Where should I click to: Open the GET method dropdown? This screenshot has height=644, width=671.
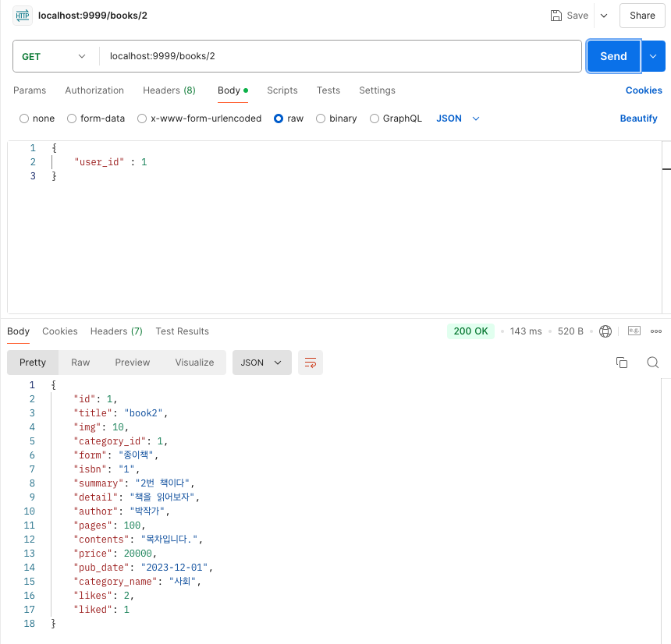[x=54, y=56]
